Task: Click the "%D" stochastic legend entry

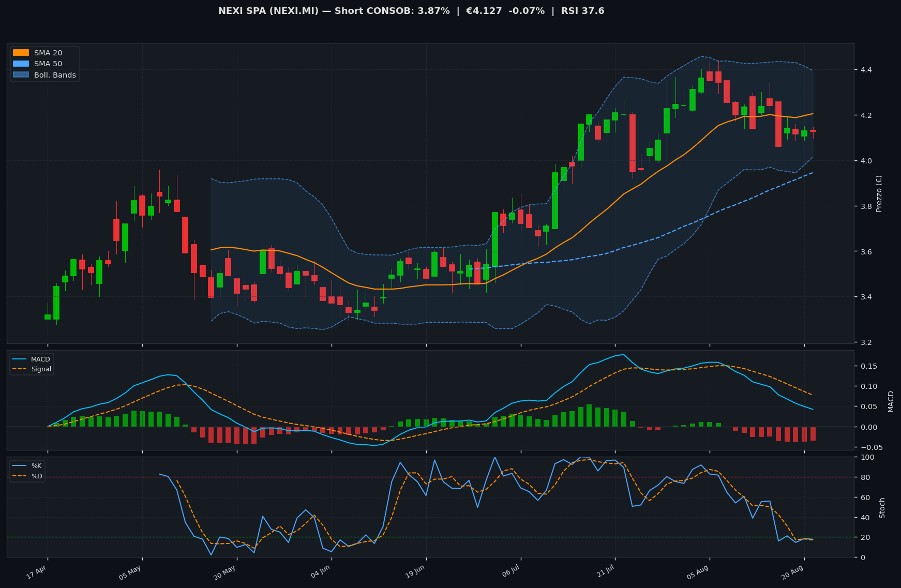Action: (37, 476)
